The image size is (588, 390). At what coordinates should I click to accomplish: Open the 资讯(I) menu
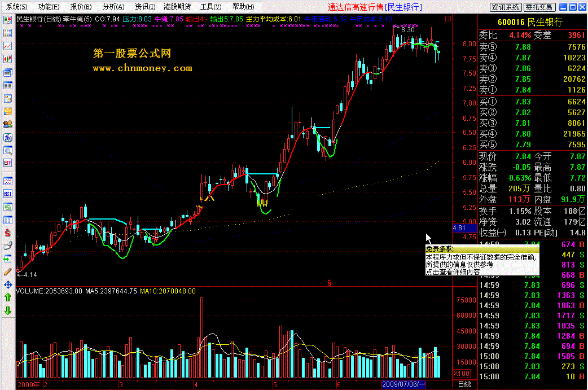pyautogui.click(x=145, y=7)
